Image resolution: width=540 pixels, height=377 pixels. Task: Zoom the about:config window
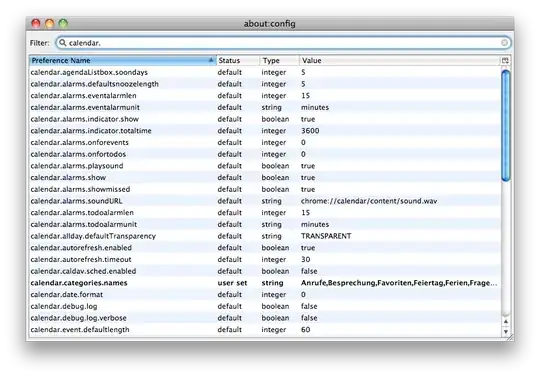point(63,23)
